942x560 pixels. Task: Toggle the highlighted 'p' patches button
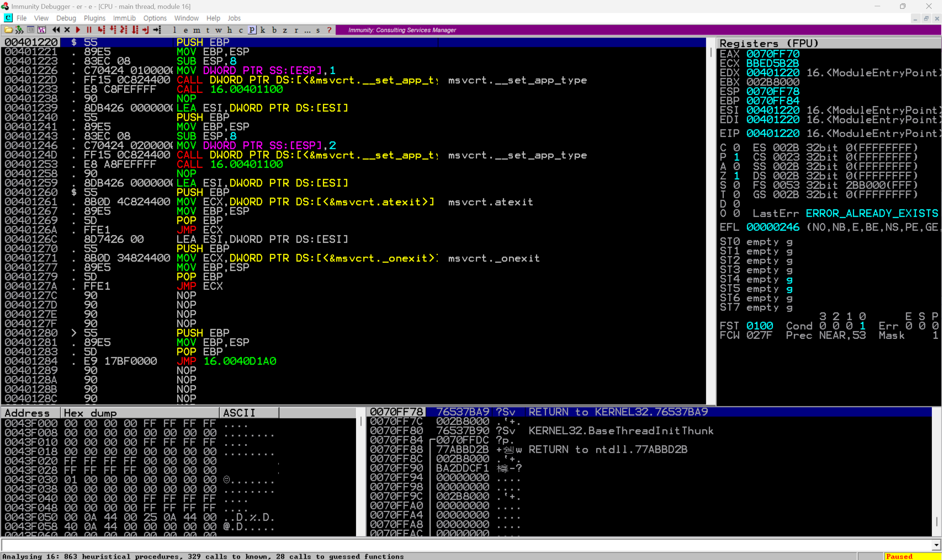(252, 30)
